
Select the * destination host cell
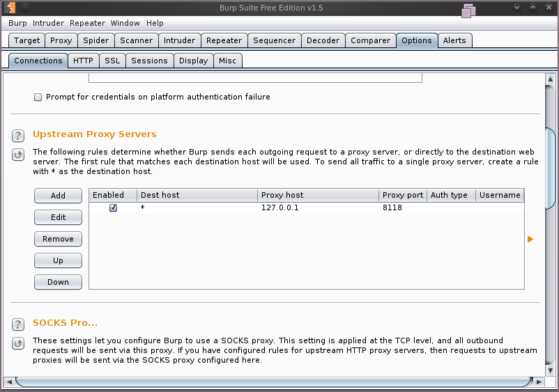(x=197, y=207)
